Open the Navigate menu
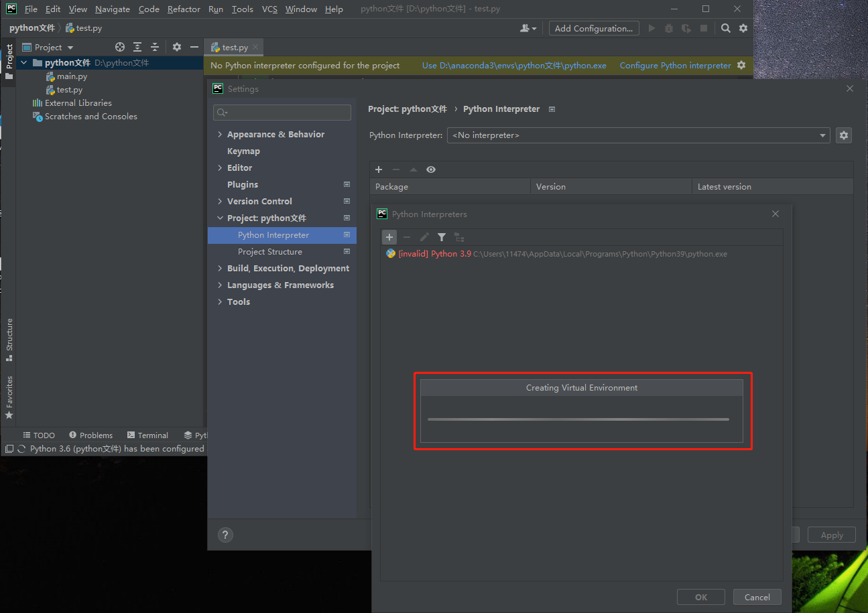 113,9
